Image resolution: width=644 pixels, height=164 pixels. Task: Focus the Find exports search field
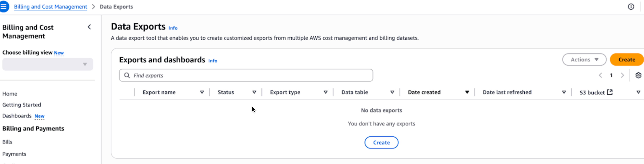click(x=246, y=76)
